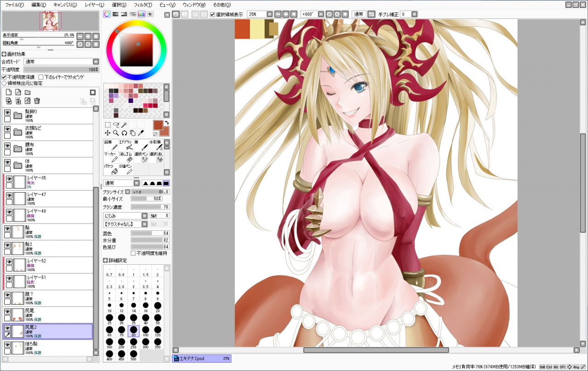The image size is (588, 371).
Task: Delete the selected layer with trash icon
Action: coord(37,101)
